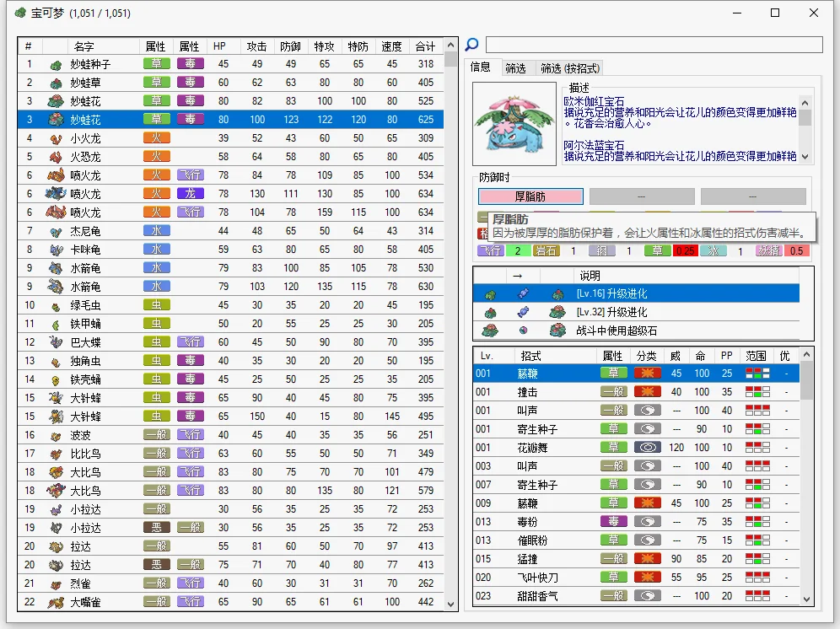Select the 大嘴雀 sprite icon
Screen dimensions: 840x629
point(56,602)
